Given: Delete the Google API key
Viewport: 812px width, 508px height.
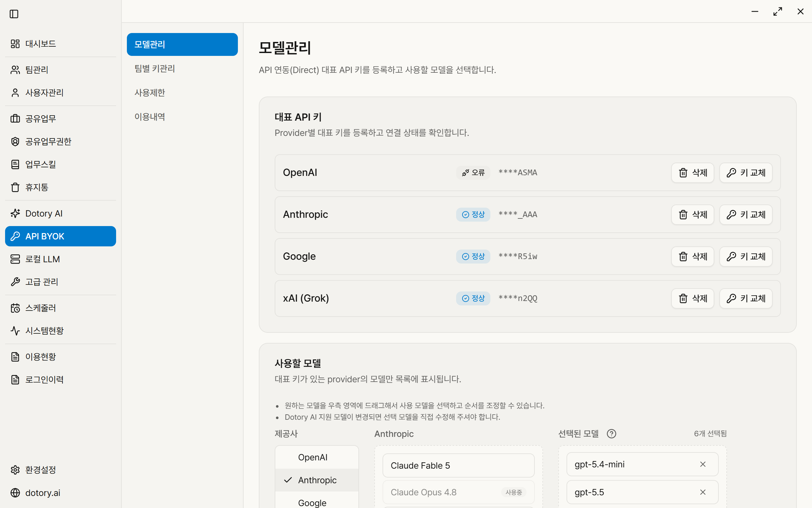Looking at the screenshot, I should tap(692, 257).
